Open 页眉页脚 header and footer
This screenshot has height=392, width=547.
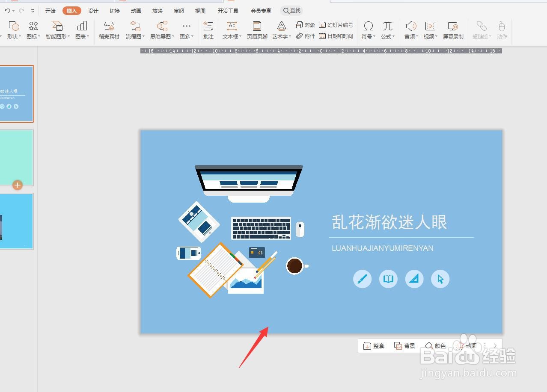[257, 30]
